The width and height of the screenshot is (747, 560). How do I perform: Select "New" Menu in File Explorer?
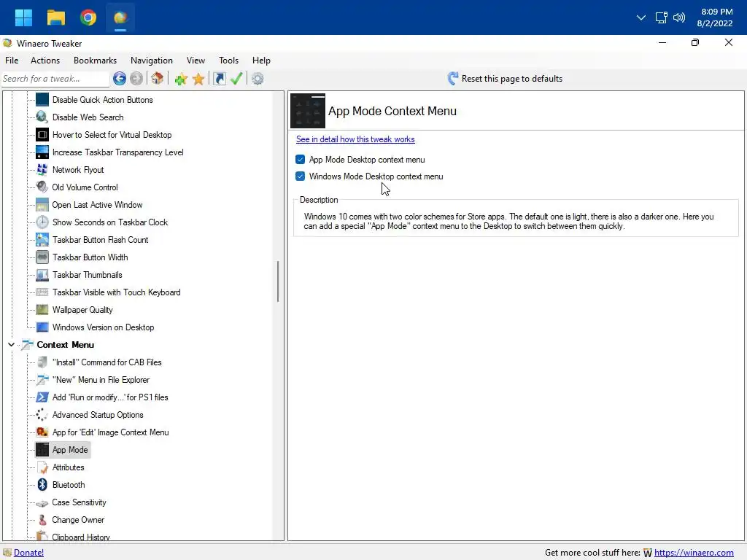click(x=101, y=380)
